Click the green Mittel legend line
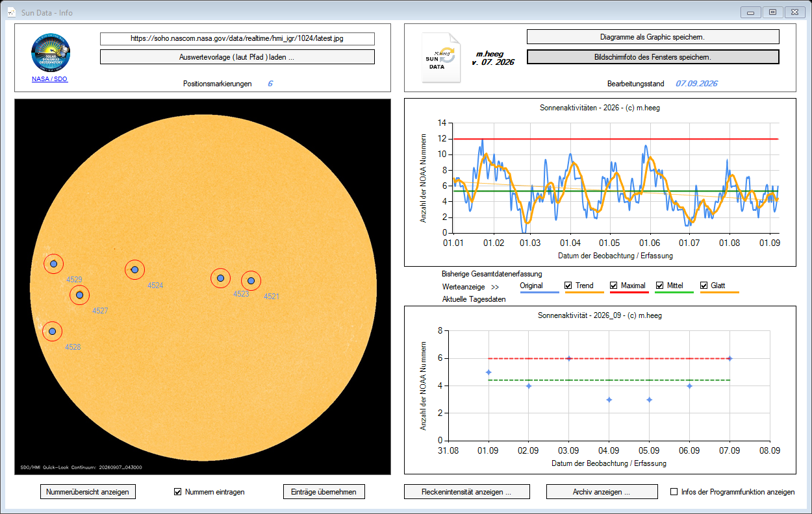812x514 pixels. click(x=674, y=293)
